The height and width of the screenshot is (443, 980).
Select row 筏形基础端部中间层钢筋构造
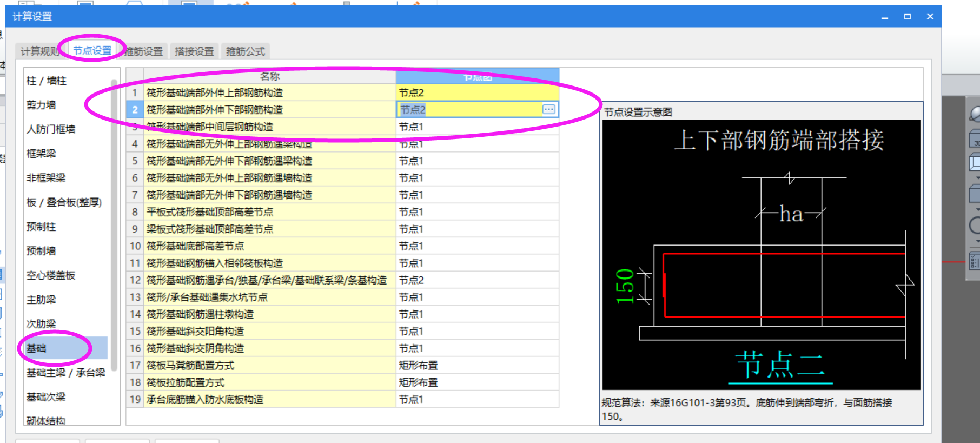[269, 127]
